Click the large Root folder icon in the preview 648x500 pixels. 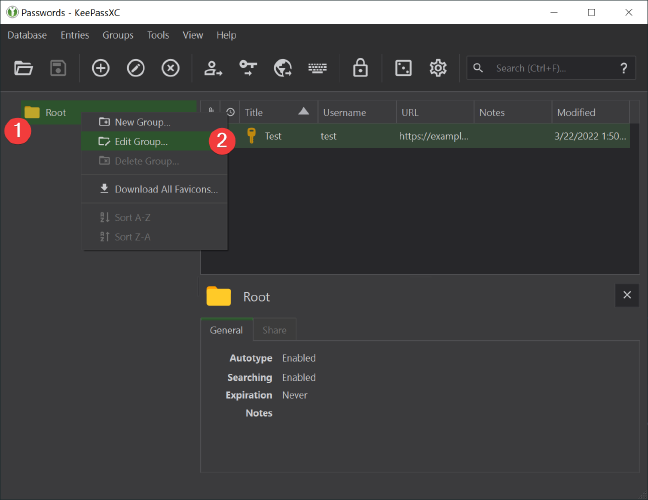(219, 296)
